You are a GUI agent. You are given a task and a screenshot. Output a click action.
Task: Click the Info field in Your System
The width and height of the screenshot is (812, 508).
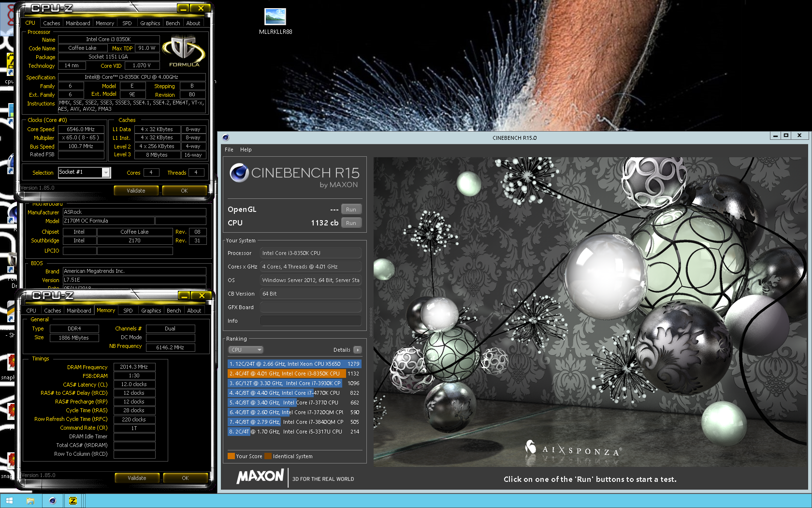tap(311, 321)
